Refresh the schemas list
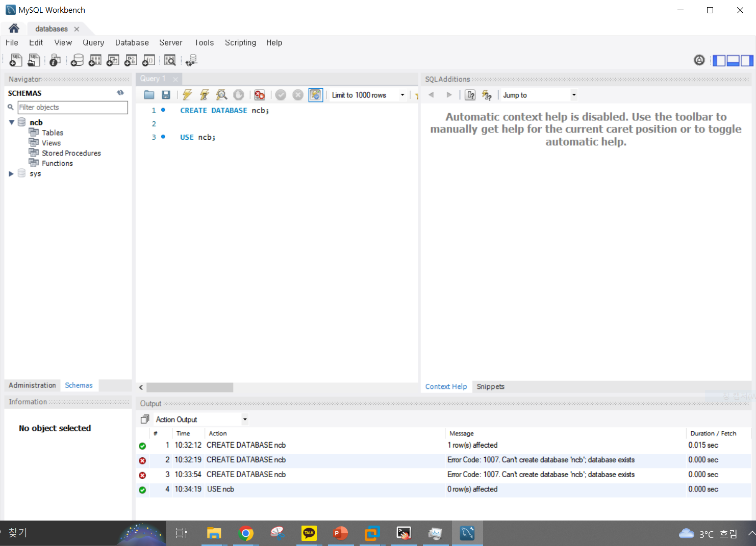The width and height of the screenshot is (756, 546). point(120,93)
